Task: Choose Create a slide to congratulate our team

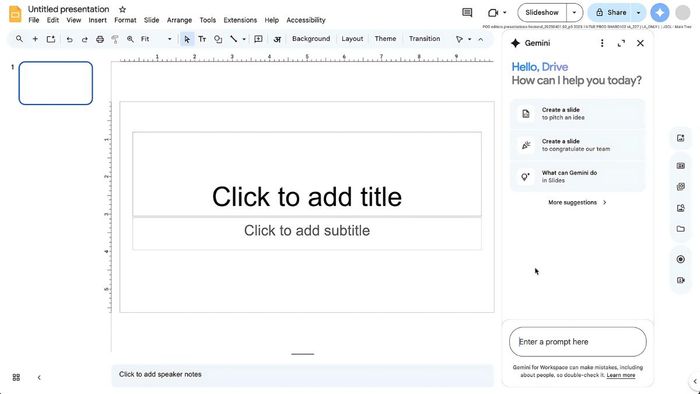Action: 577,145
